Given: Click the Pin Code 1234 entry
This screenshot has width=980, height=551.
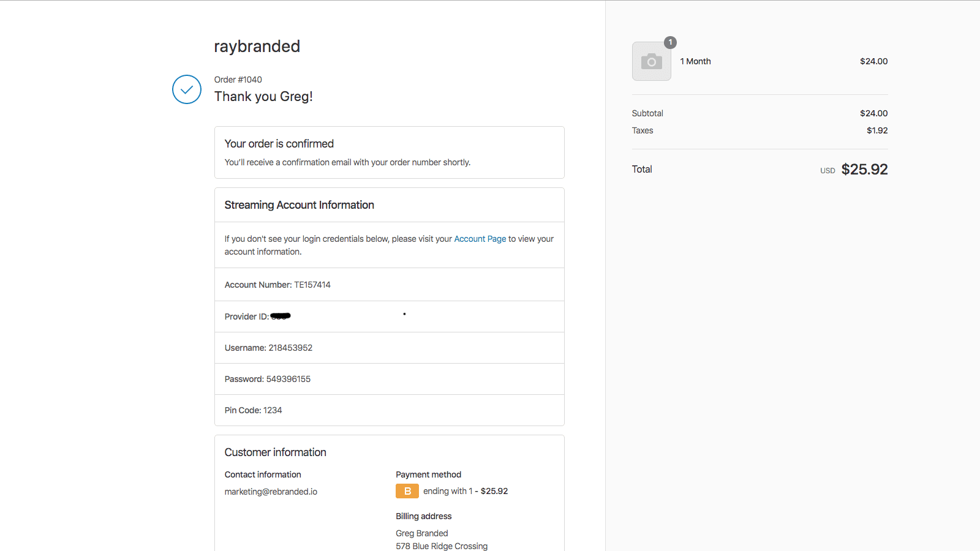Looking at the screenshot, I should 253,410.
